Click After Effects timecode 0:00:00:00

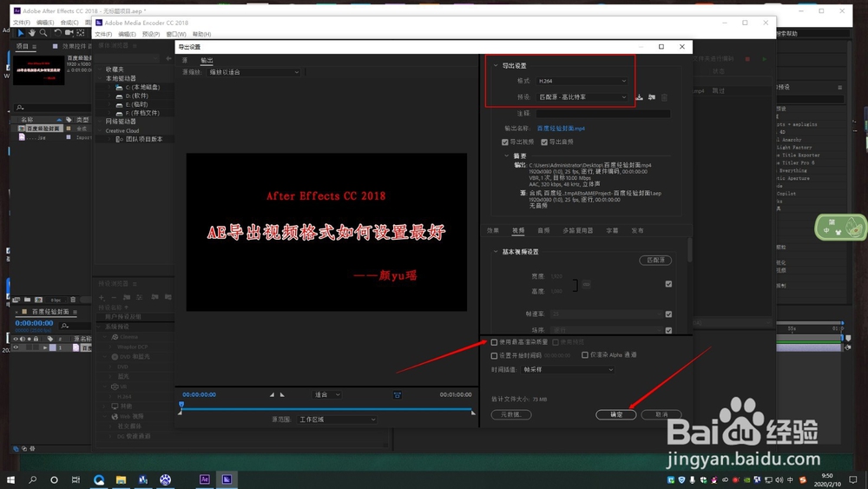tap(34, 323)
